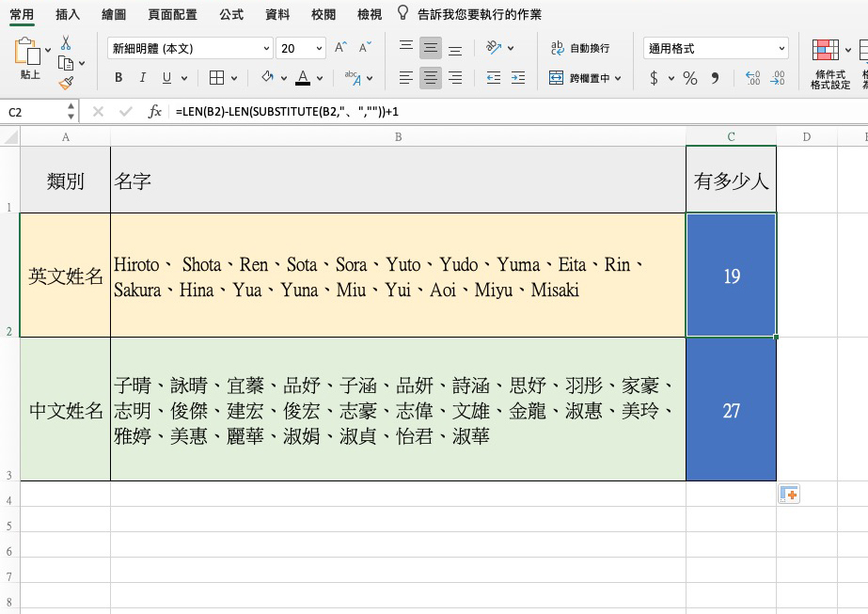The height and width of the screenshot is (614, 868).
Task: Click the Copy icon
Action: pos(66,62)
